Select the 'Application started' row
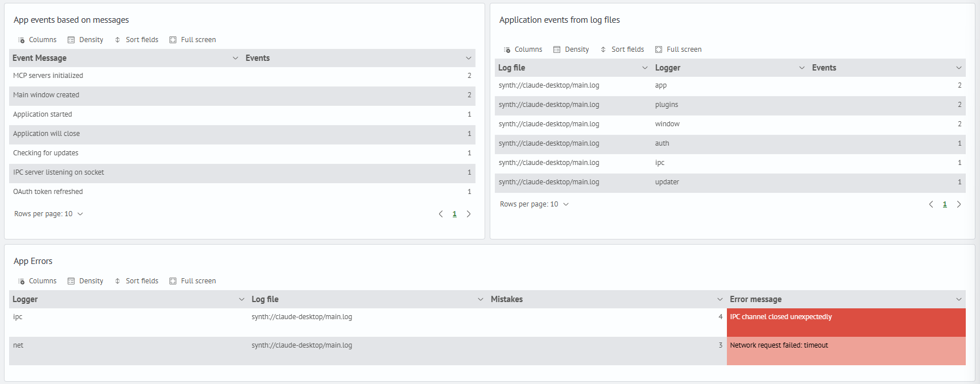This screenshot has width=980, height=384. 242,114
